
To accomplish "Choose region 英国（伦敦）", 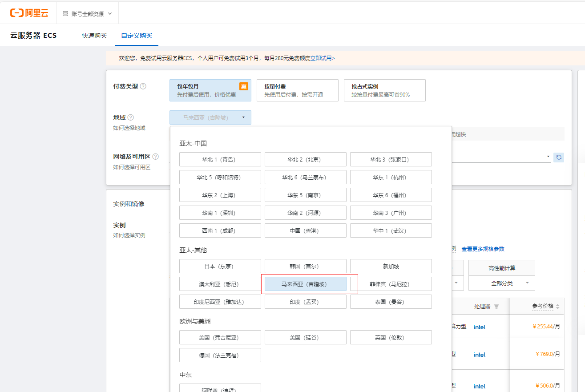I will coord(391,337).
